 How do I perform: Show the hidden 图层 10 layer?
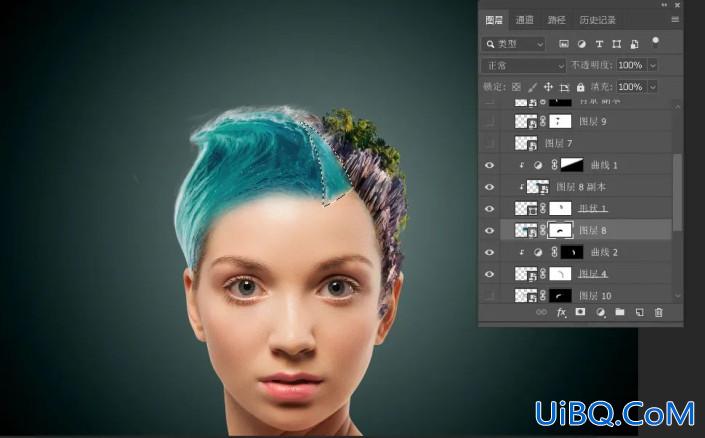coord(490,295)
